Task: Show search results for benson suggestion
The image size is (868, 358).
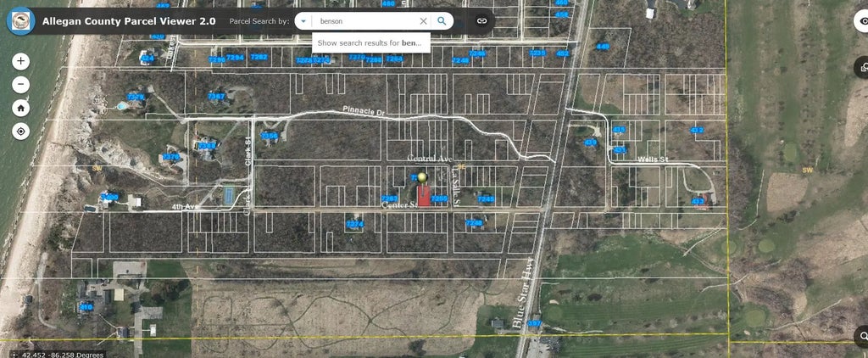Action: pyautogui.click(x=369, y=42)
